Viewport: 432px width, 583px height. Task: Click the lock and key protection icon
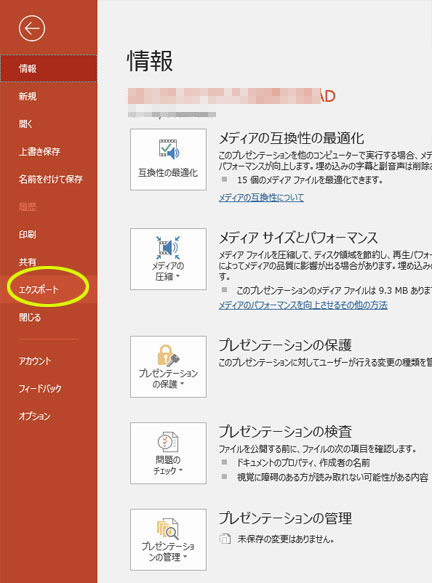click(x=168, y=355)
